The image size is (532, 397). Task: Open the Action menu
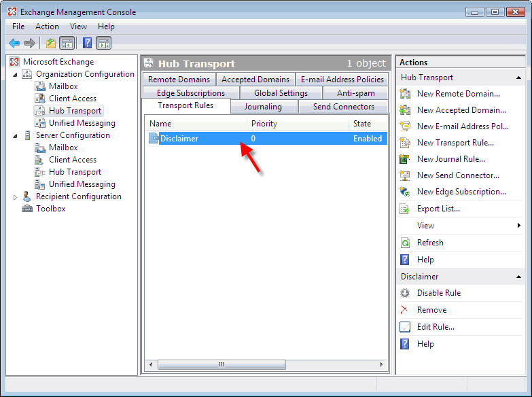click(x=47, y=27)
